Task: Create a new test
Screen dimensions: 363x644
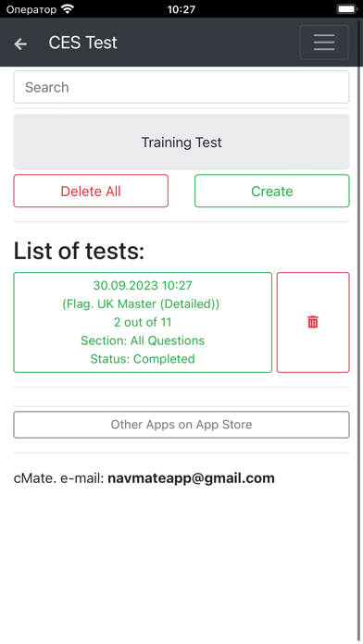Action: (x=271, y=191)
